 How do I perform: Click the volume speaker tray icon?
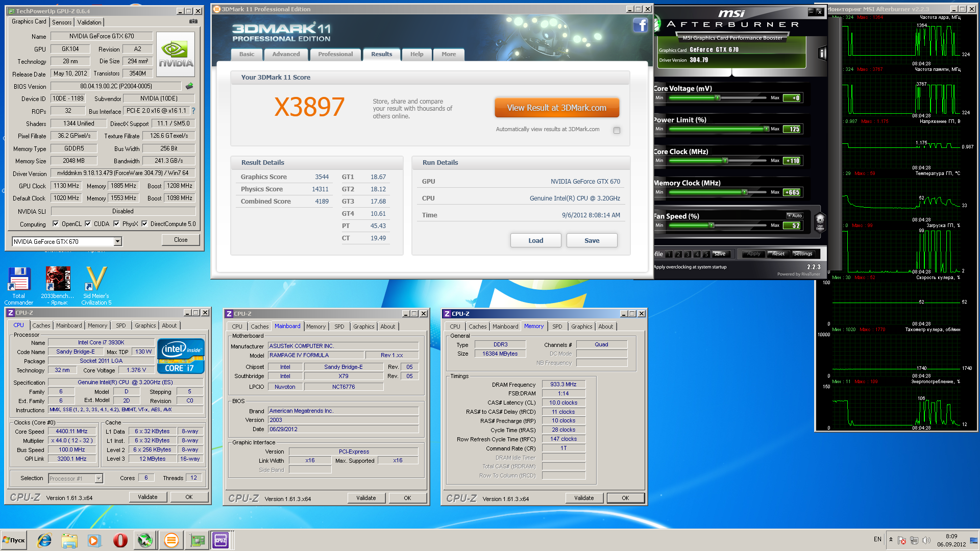coord(926,540)
